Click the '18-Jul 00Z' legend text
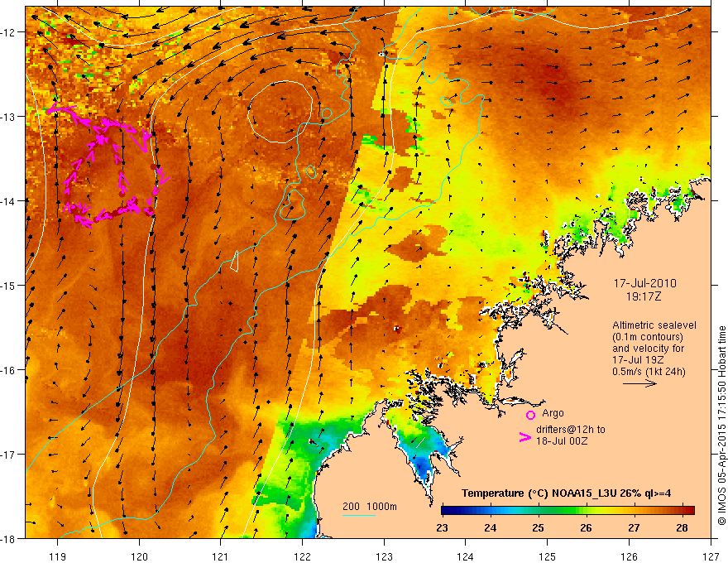The height and width of the screenshot is (563, 728). click(562, 440)
